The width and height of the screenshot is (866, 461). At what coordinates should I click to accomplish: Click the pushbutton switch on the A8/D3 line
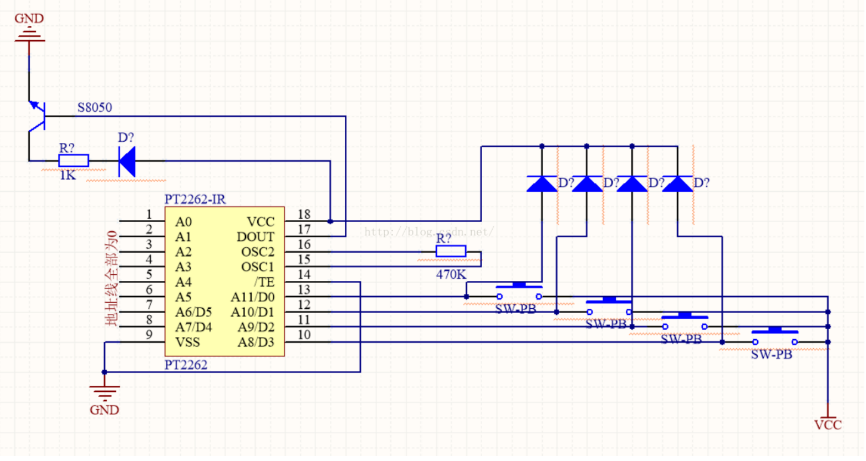pos(775,336)
